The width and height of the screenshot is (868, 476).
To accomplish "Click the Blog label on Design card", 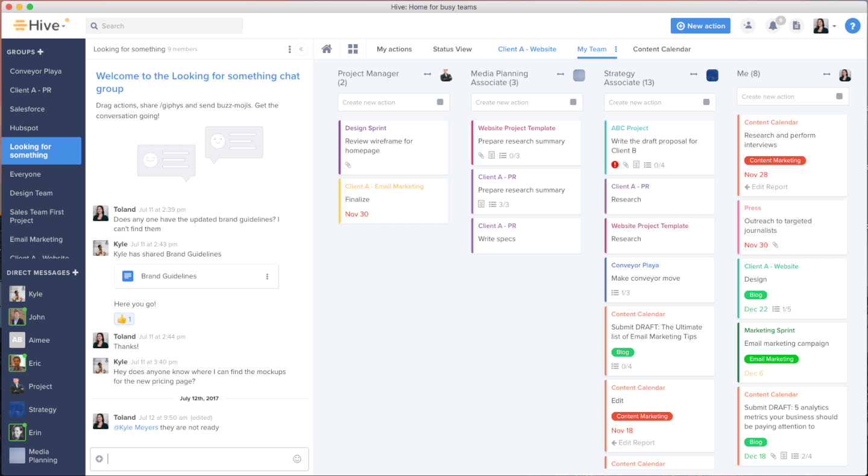I will click(756, 295).
